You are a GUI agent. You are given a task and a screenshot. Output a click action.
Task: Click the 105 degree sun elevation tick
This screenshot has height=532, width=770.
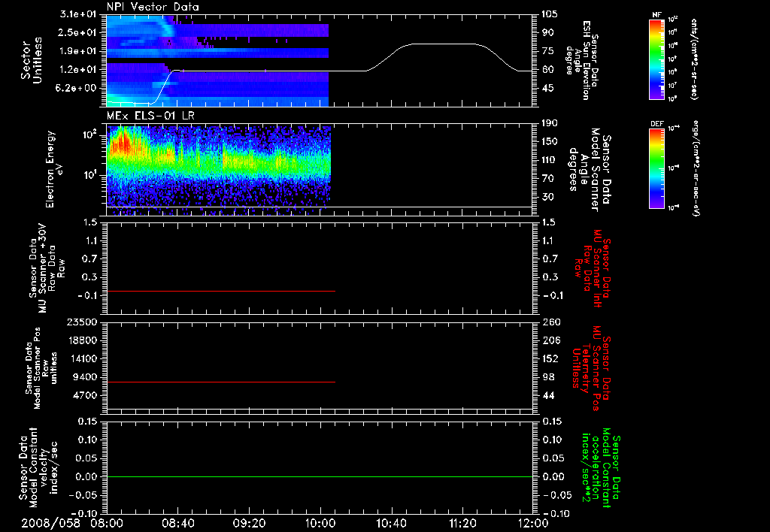coord(550,14)
